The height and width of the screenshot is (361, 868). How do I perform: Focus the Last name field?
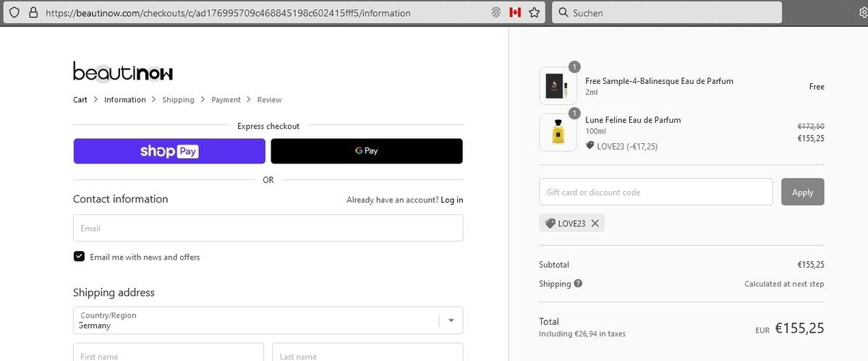coord(367,352)
